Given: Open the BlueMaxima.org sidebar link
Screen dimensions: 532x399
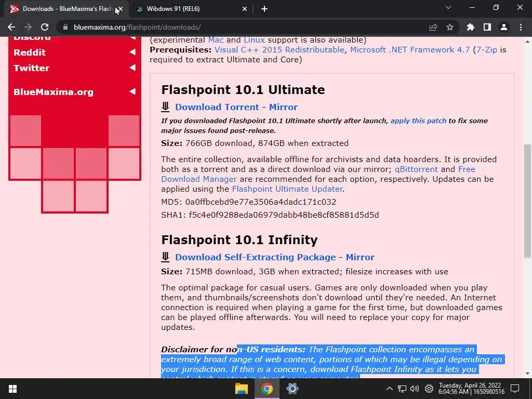Looking at the screenshot, I should pos(54,92).
